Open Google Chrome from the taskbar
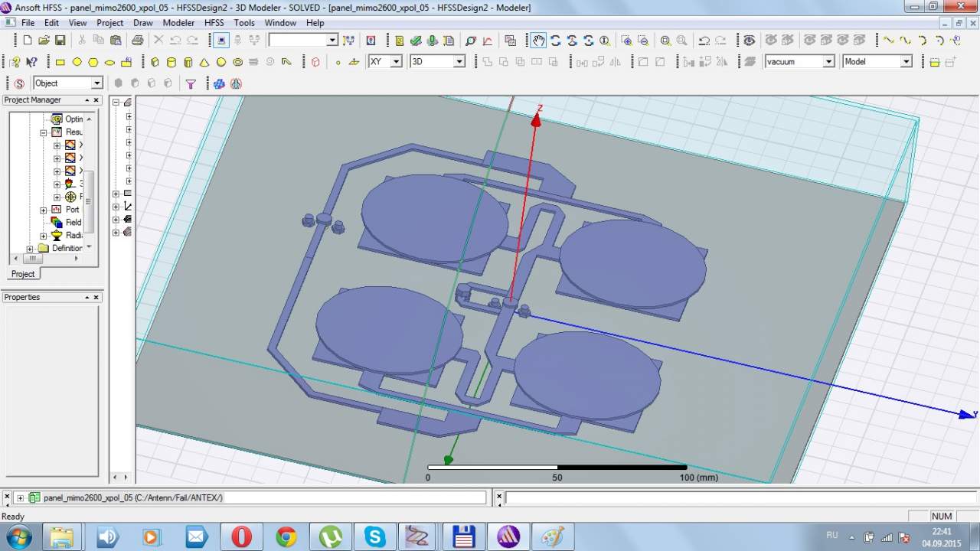 tap(286, 537)
